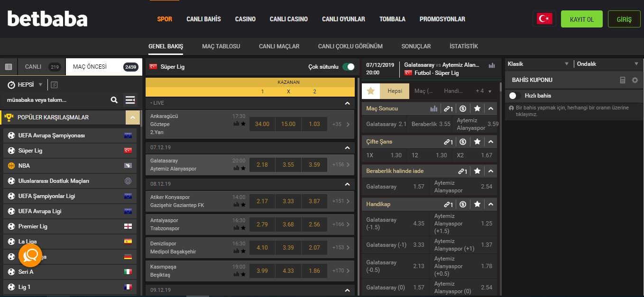Switch to CANLI ÇOKLU GÖRÜNÜM tab
The width and height of the screenshot is (644, 297).
click(x=350, y=46)
